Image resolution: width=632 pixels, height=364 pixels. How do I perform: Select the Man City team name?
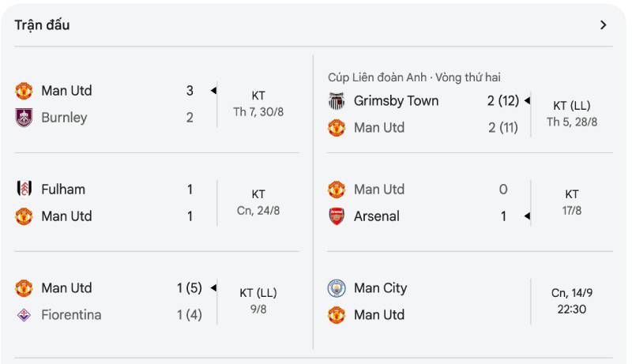[x=380, y=288]
